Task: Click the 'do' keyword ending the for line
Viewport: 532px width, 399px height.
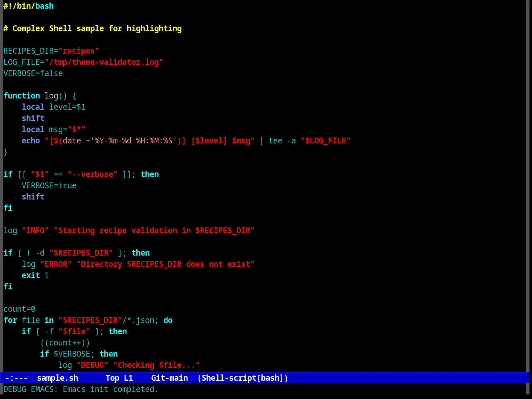Action: click(168, 320)
